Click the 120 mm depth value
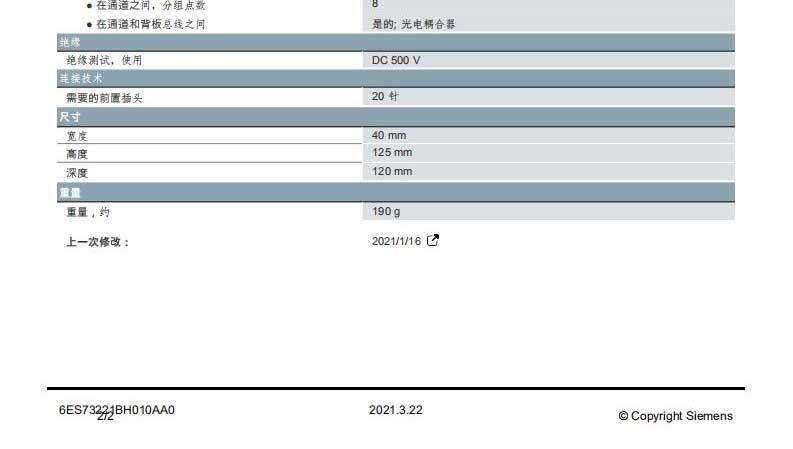Image resolution: width=793 pixels, height=449 pixels. tap(391, 172)
